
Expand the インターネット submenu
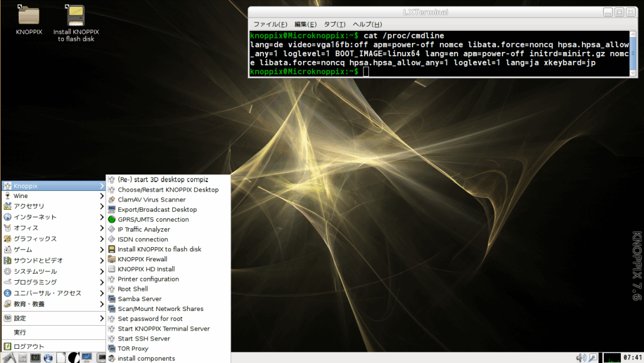coord(54,217)
